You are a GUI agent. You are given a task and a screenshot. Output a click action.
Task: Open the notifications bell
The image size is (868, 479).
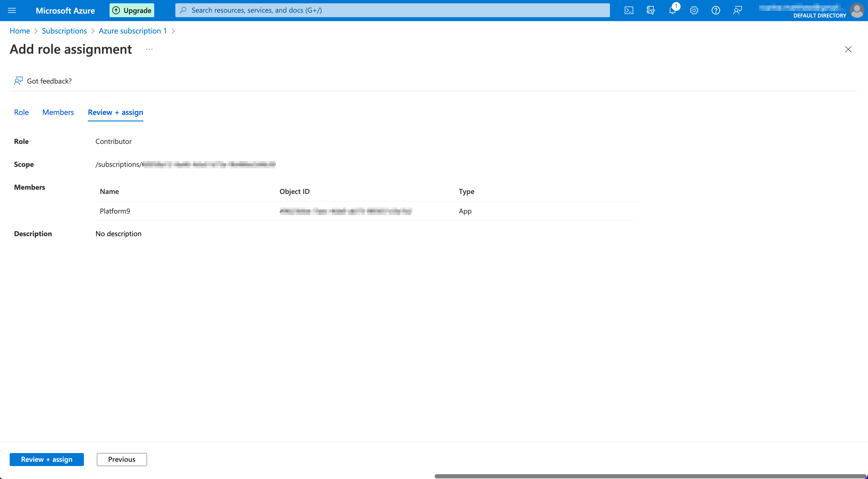672,11
